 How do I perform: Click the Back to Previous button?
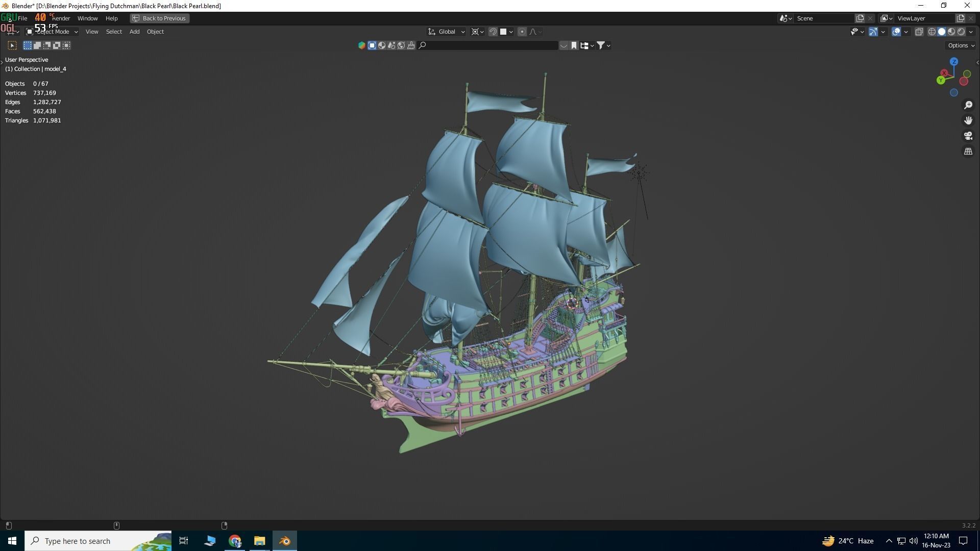coord(160,18)
